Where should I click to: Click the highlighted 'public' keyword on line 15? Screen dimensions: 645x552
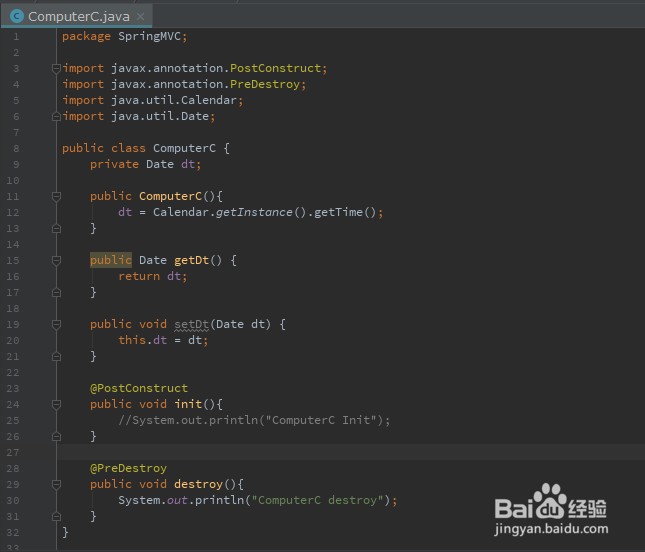point(111,260)
